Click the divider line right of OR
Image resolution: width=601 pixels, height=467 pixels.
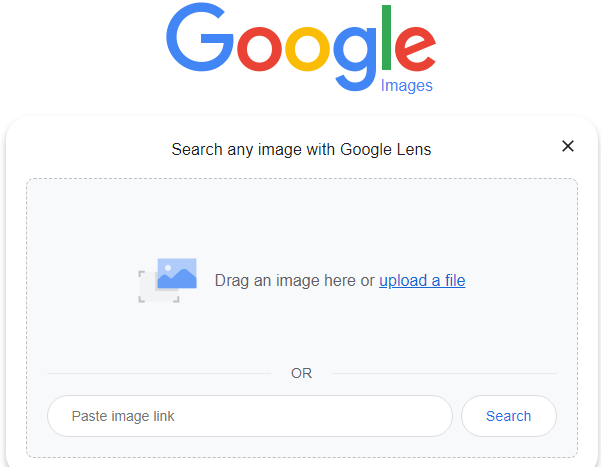(x=444, y=373)
